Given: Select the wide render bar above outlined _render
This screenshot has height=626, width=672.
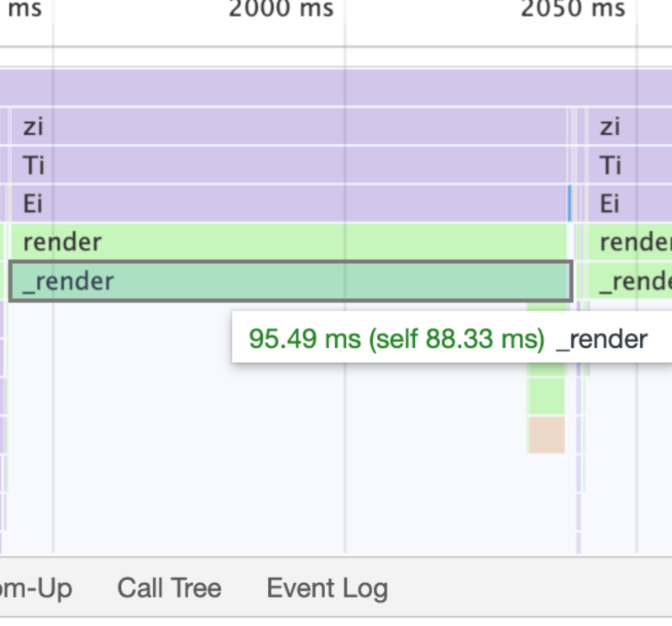Looking at the screenshot, I should point(290,242).
